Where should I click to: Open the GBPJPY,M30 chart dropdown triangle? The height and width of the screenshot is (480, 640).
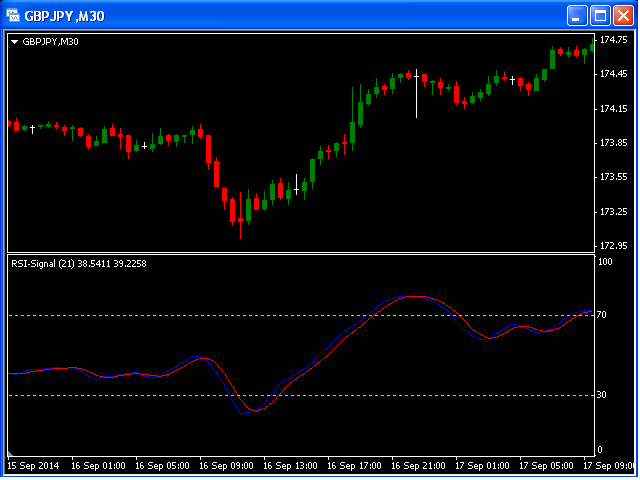coord(14,42)
